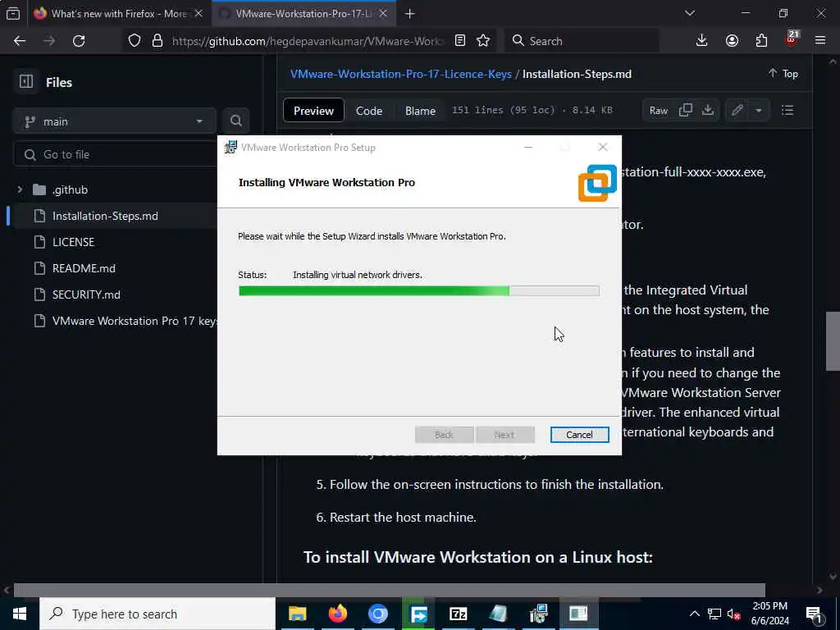Close the What's new with Firefox tab
Image resolution: width=840 pixels, height=630 pixels.
(199, 13)
